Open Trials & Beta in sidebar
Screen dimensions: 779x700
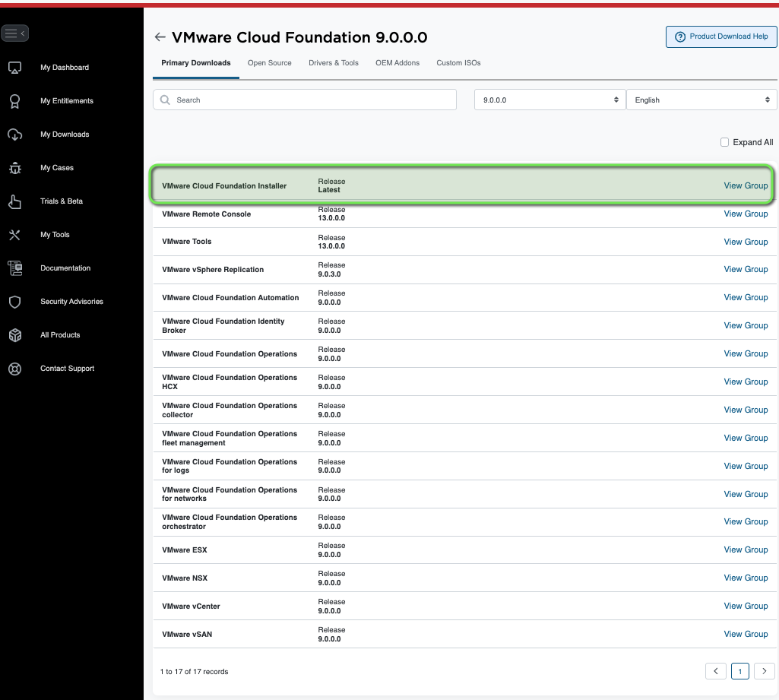(x=62, y=201)
